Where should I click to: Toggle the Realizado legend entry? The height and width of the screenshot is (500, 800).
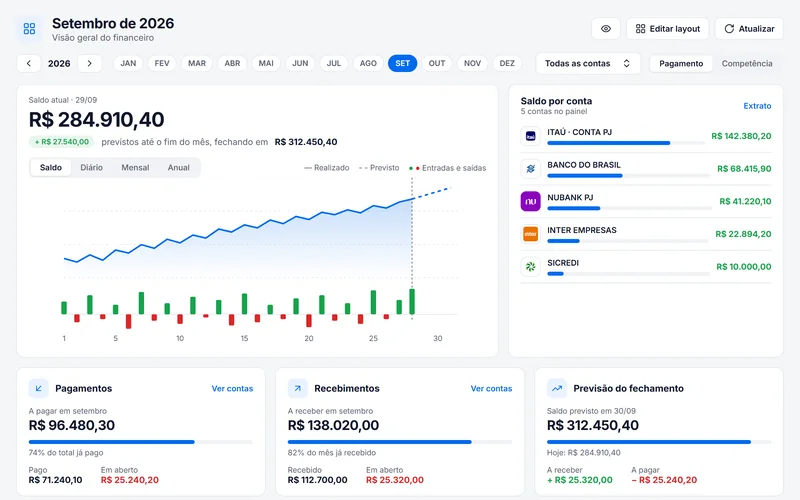point(327,168)
